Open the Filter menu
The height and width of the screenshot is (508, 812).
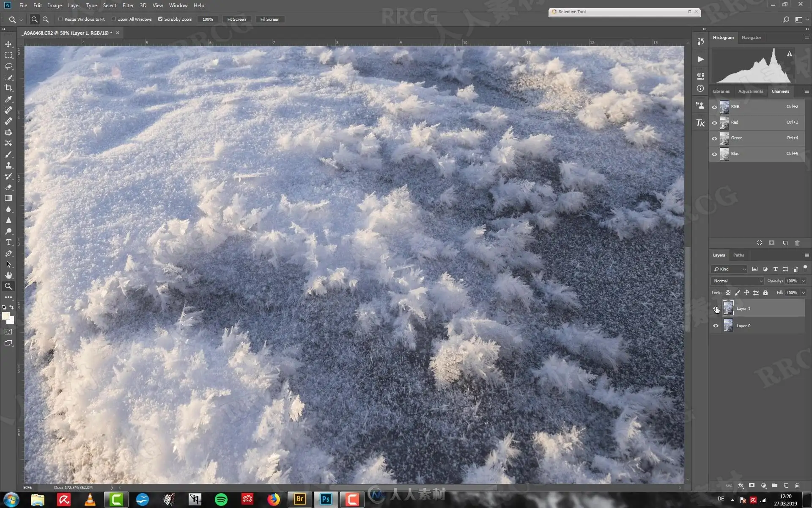(128, 6)
